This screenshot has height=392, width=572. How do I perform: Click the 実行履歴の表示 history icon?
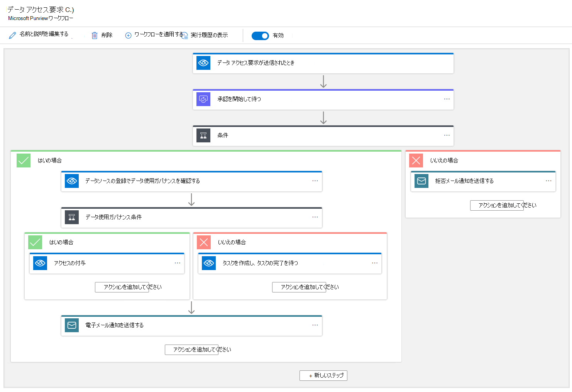[x=185, y=35]
